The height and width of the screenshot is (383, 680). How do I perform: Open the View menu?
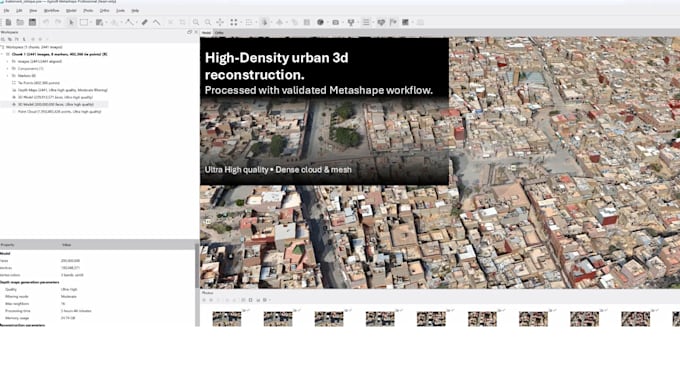coord(33,10)
